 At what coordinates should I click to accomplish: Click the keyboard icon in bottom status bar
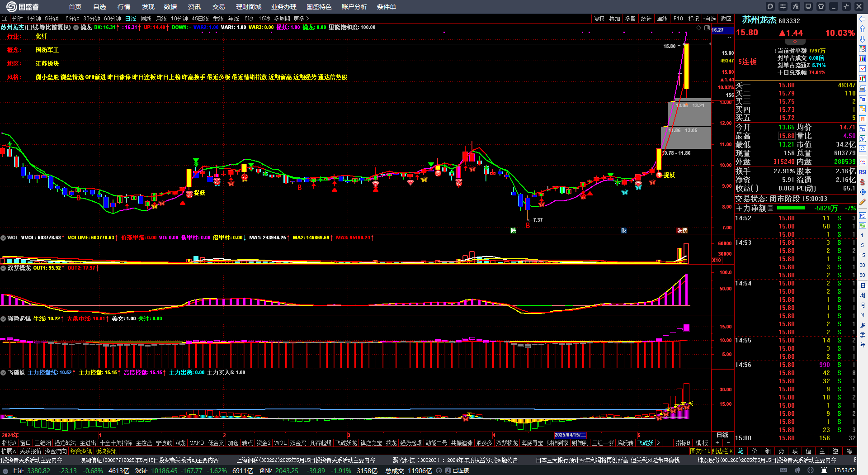783,470
